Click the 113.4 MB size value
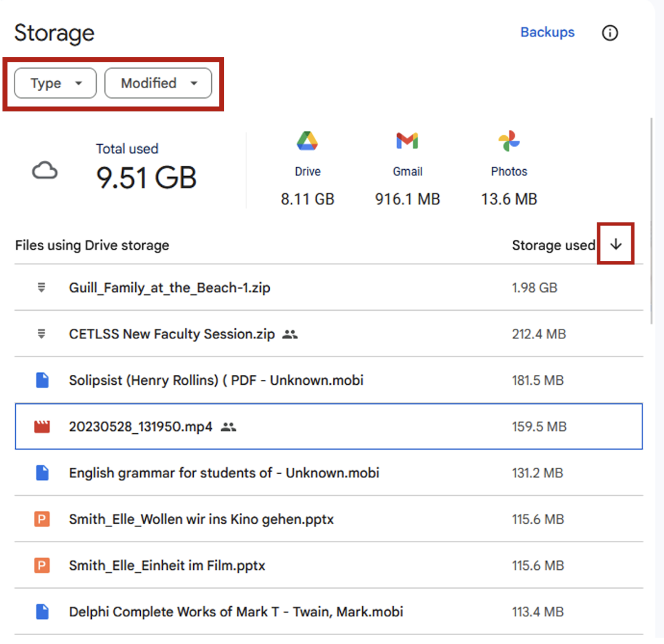This screenshot has height=644, width=664. pos(538,611)
